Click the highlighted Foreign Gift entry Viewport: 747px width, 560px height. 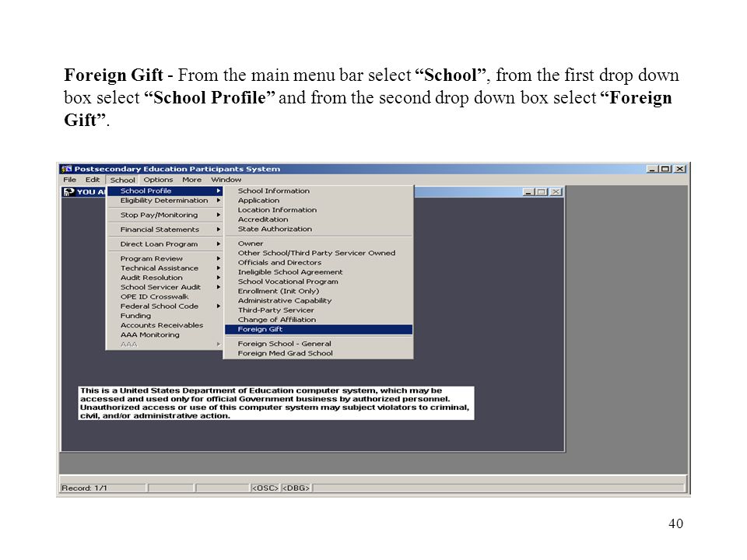coord(318,330)
